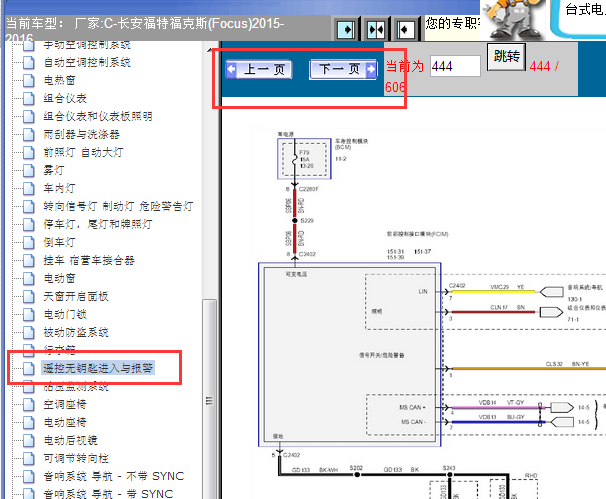This screenshot has width=606, height=499.
Task: Click document icon beside 电动窗
Action: click(x=28, y=278)
